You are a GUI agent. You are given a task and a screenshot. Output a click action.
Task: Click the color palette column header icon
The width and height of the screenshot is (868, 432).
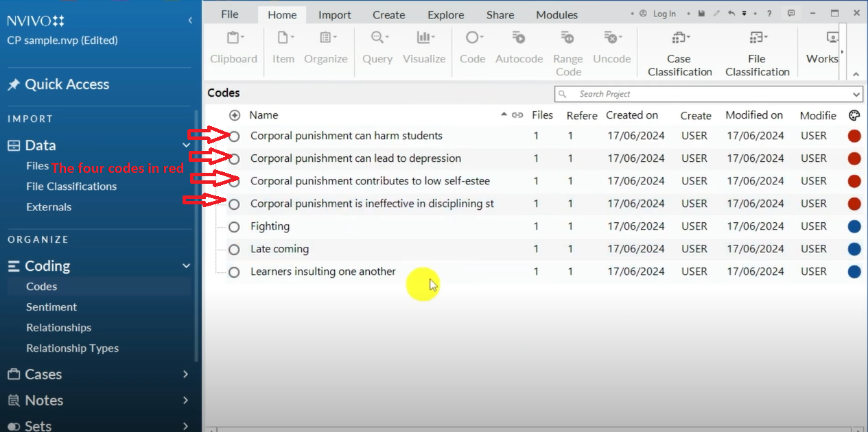point(854,115)
